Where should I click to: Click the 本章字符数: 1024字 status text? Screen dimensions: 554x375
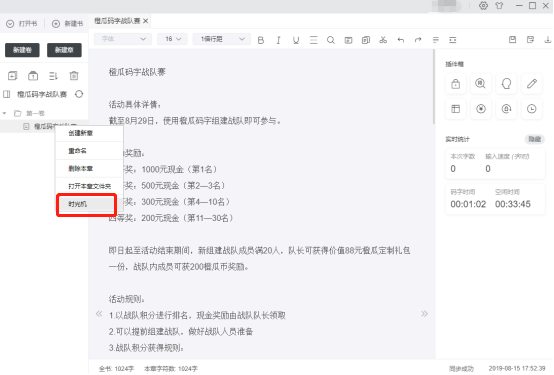171,369
